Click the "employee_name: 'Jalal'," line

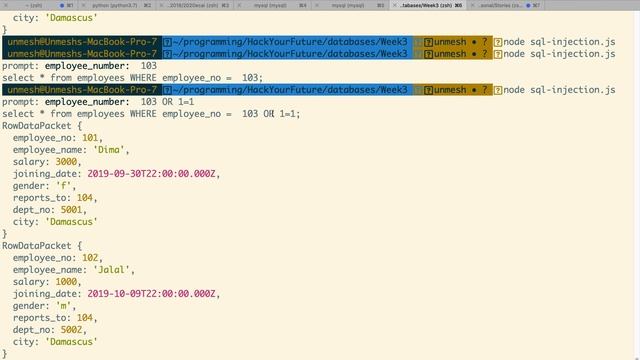click(73, 270)
